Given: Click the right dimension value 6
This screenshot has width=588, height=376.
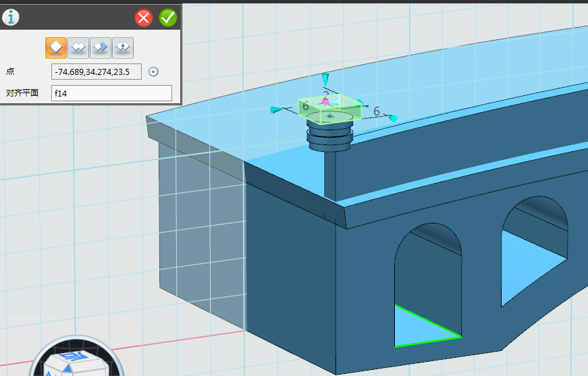Looking at the screenshot, I should (x=377, y=111).
